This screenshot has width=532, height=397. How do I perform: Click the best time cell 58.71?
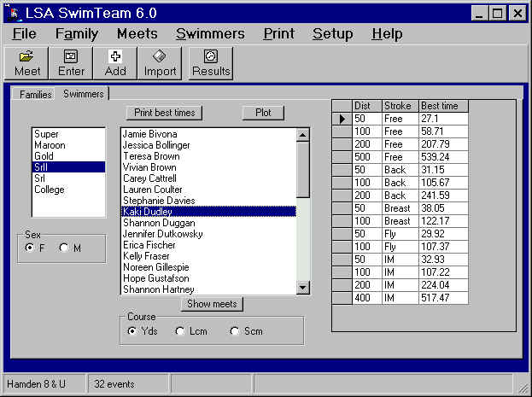(x=444, y=131)
